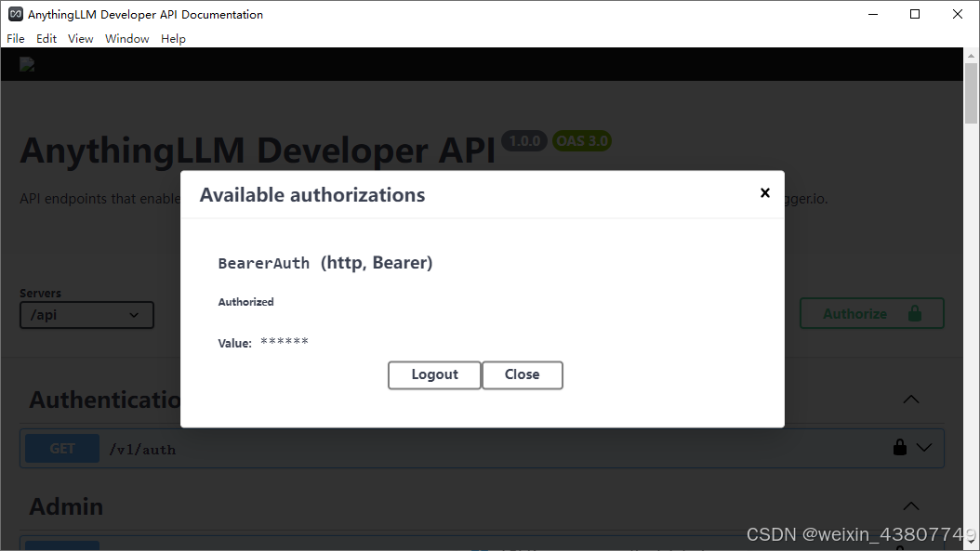Click the Admin section heading
This screenshot has width=980, height=551.
[x=66, y=506]
